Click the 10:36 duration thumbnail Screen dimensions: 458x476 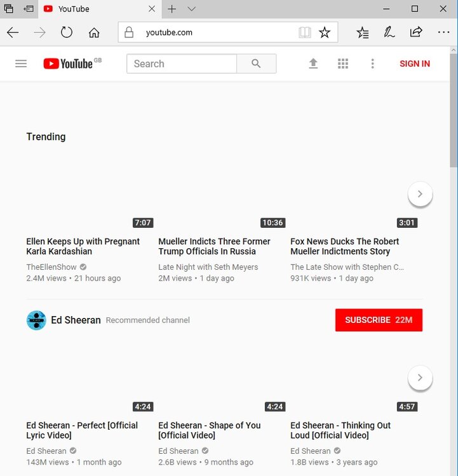[273, 223]
